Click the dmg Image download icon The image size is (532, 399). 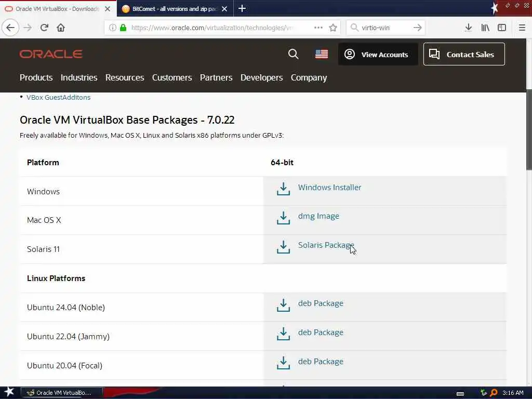[x=283, y=218]
